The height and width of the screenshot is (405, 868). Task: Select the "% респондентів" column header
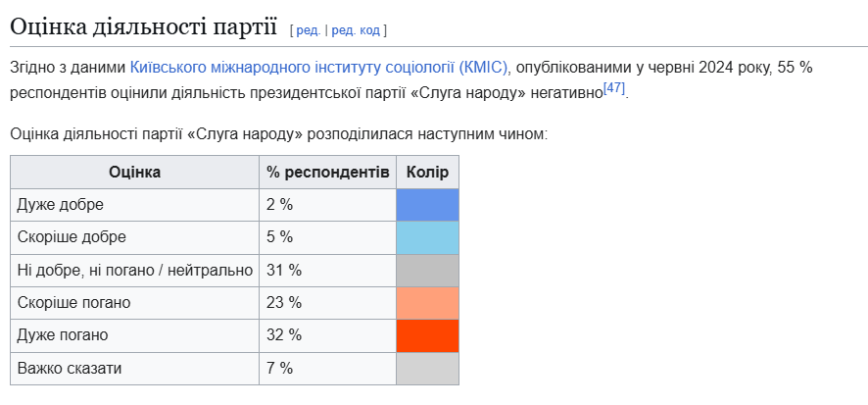tap(328, 173)
